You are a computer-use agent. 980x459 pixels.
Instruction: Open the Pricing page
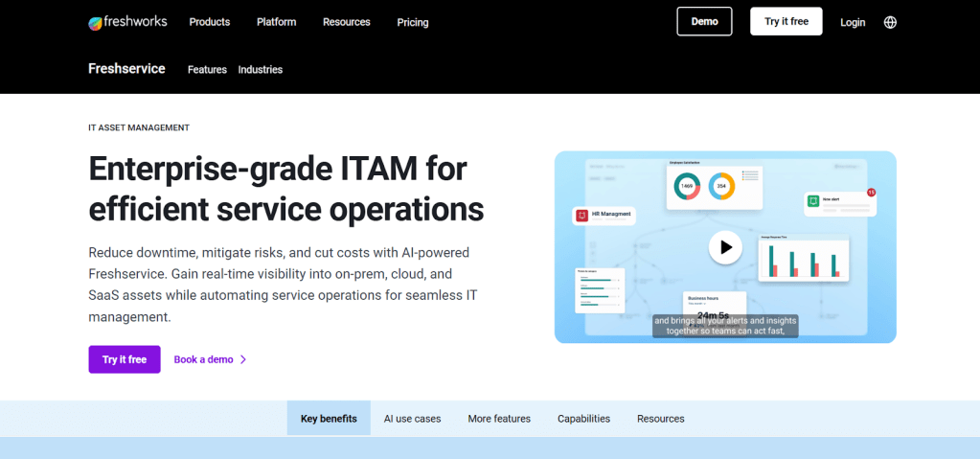point(413,22)
